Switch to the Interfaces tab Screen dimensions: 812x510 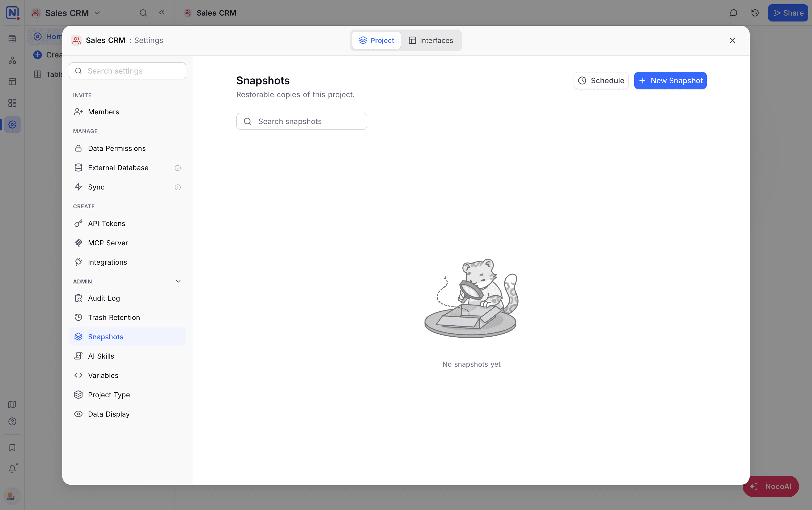(431, 41)
